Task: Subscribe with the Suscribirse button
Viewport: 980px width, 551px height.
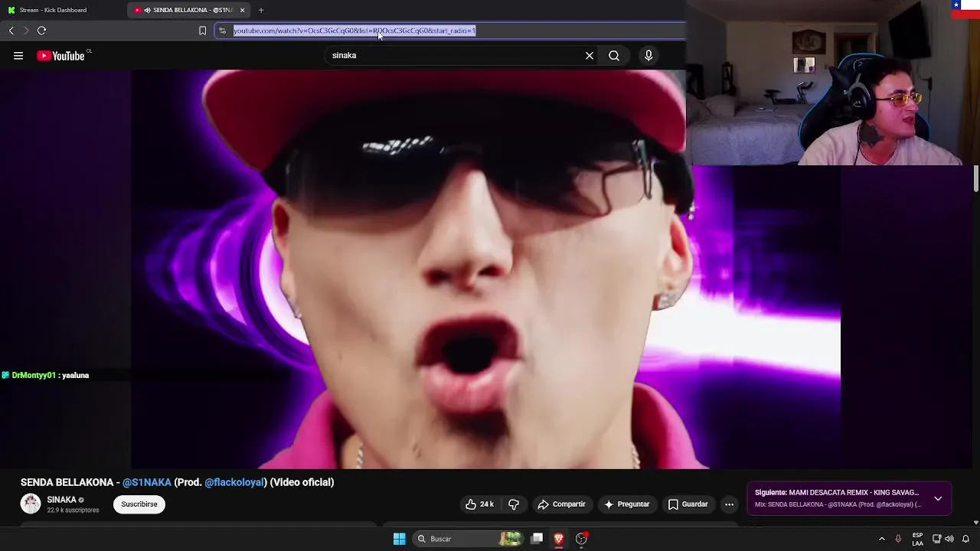Action: coord(139,504)
